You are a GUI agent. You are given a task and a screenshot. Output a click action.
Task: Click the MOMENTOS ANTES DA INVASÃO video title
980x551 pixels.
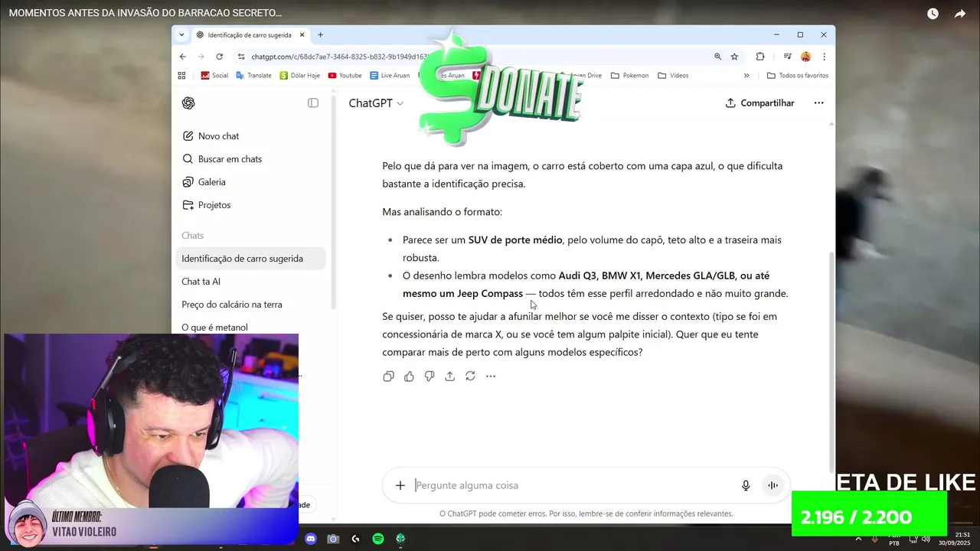click(145, 13)
